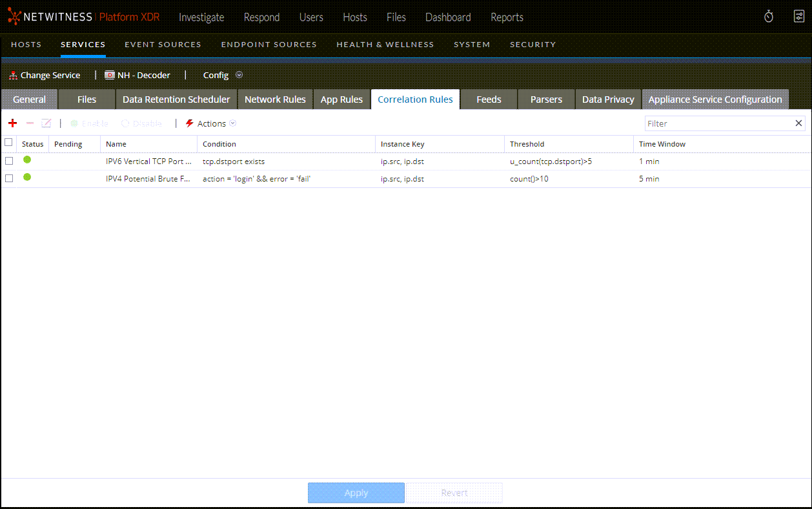This screenshot has width=812, height=509.
Task: Sort by the Threshold column header
Action: [x=527, y=144]
